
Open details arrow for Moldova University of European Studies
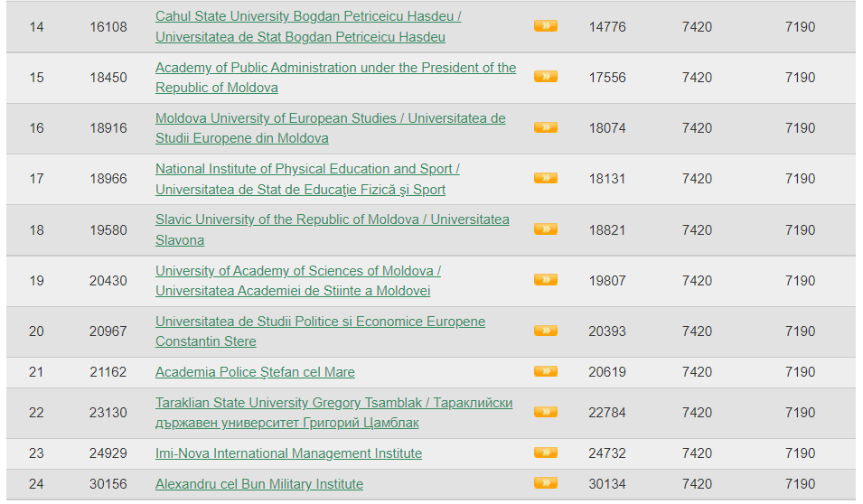(545, 127)
